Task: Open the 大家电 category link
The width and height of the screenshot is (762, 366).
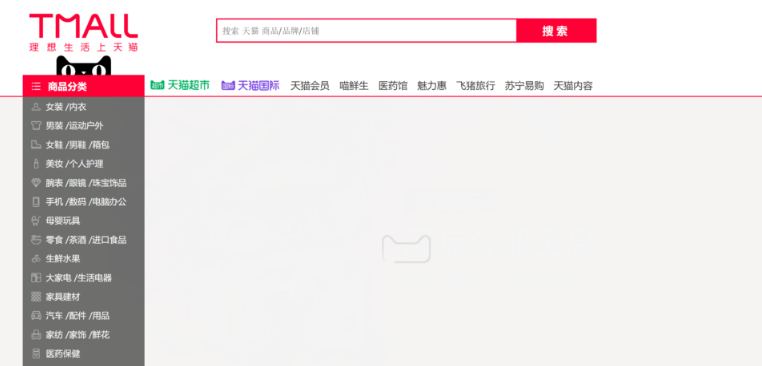Action: (x=58, y=278)
